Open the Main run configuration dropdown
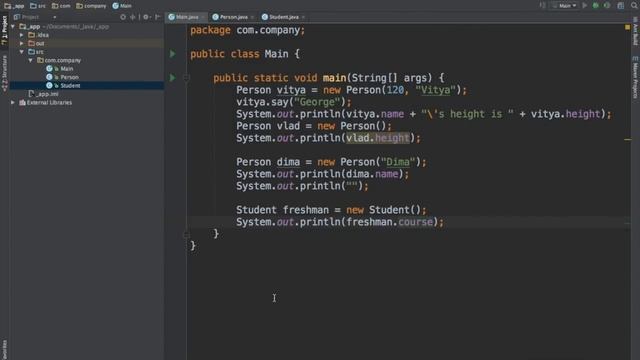Image resolution: width=640 pixels, height=360 pixels. coord(565,6)
